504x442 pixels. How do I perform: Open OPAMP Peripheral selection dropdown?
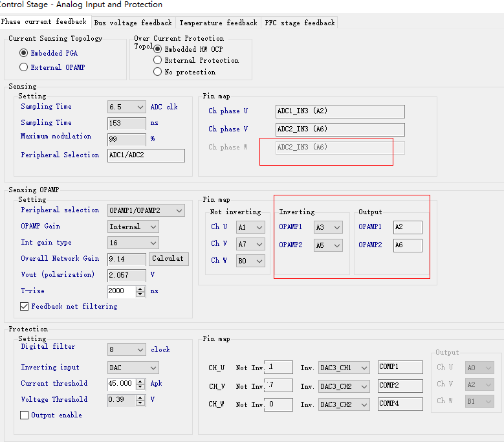[146, 210]
